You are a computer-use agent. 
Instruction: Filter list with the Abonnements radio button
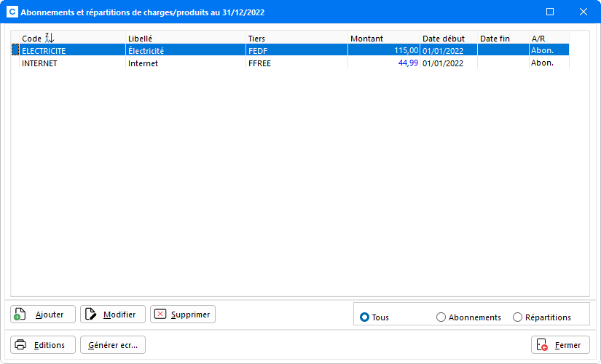[441, 317]
